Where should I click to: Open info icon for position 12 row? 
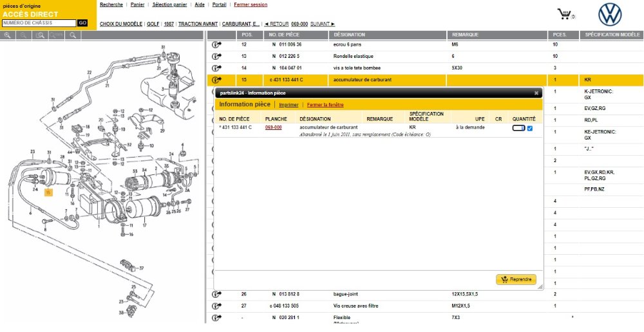216,44
